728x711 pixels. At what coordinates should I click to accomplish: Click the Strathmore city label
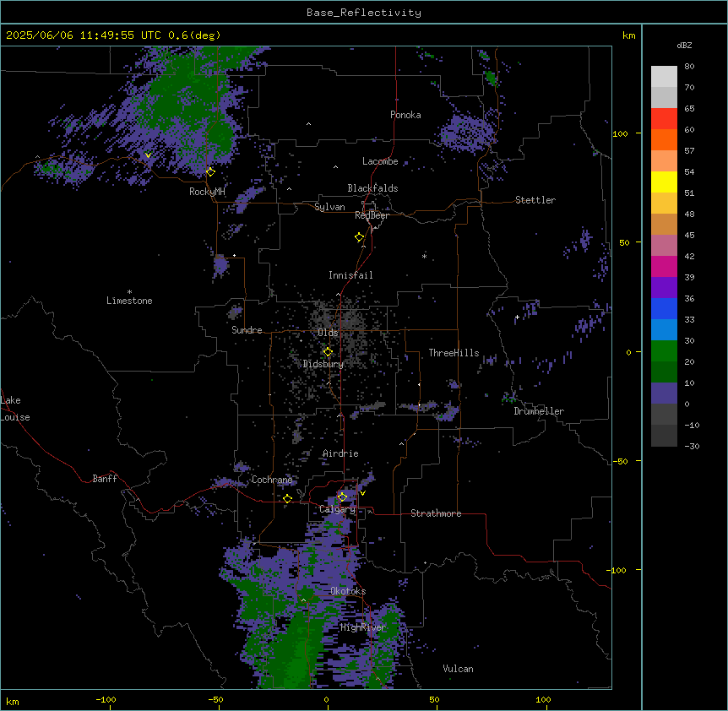436,513
